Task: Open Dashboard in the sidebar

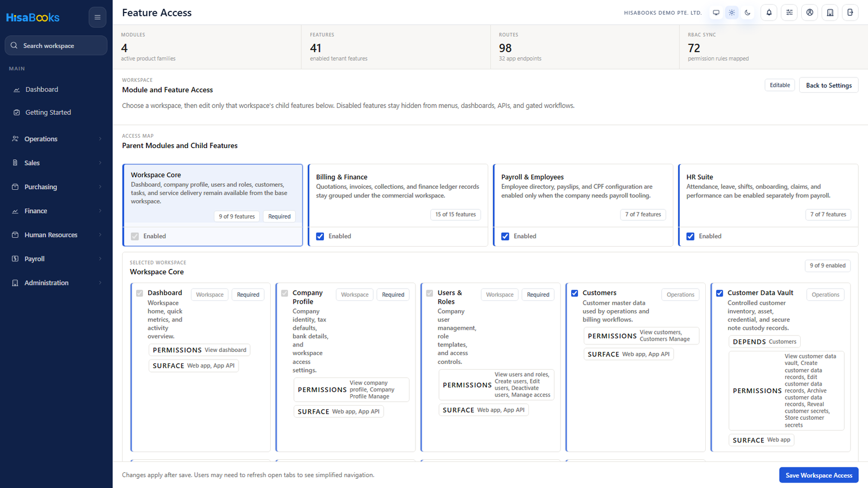Action: click(x=56, y=89)
